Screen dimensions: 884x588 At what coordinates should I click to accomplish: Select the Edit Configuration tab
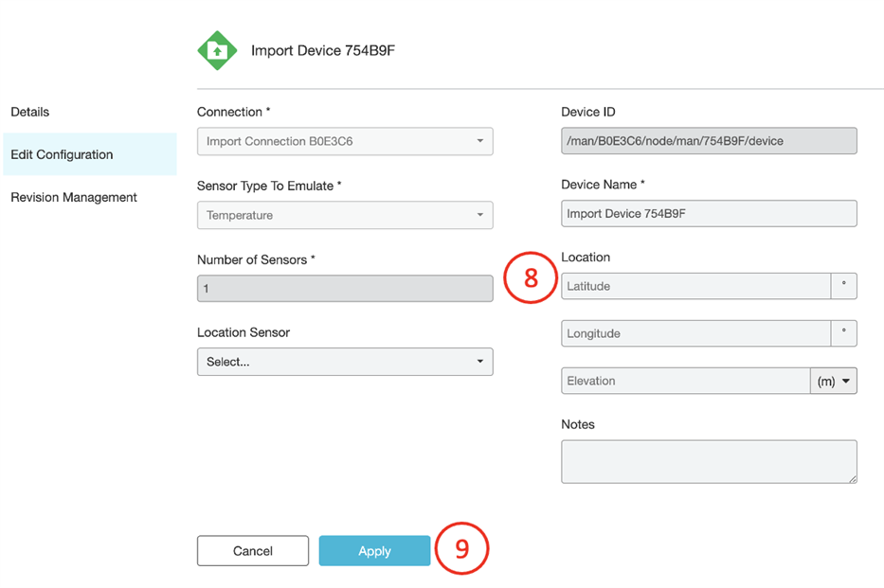tap(62, 154)
